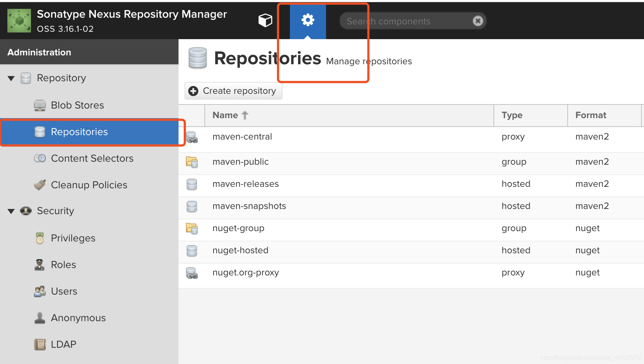The image size is (644, 364).
Task: Open the maven-public repository row
Action: click(411, 163)
